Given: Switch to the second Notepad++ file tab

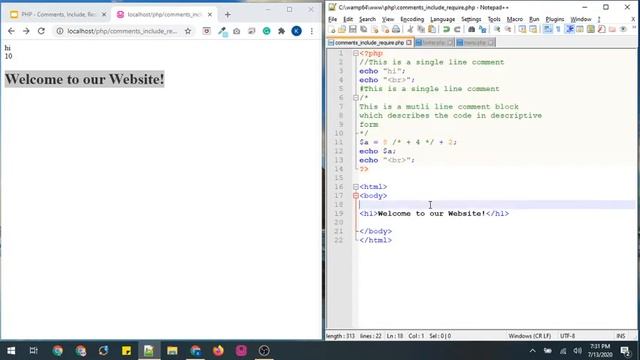Looking at the screenshot, I should (x=434, y=42).
